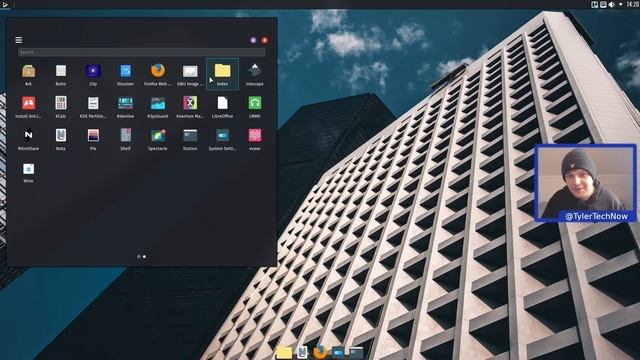
Task: Click the launcher button in top panel
Action: [x=5, y=4]
